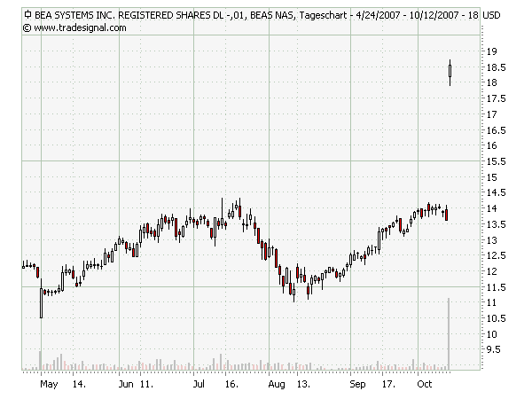Click the 12.5 price axis label

(x=496, y=255)
